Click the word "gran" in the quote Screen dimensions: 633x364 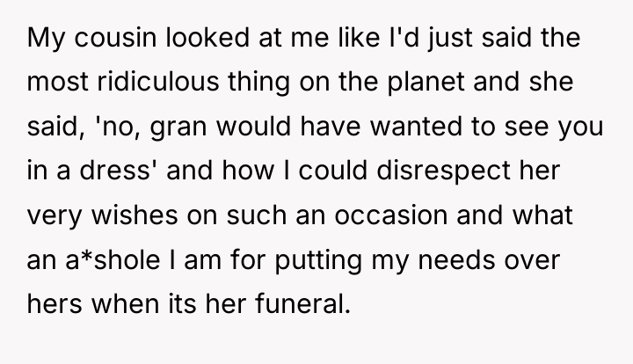[x=178, y=127]
